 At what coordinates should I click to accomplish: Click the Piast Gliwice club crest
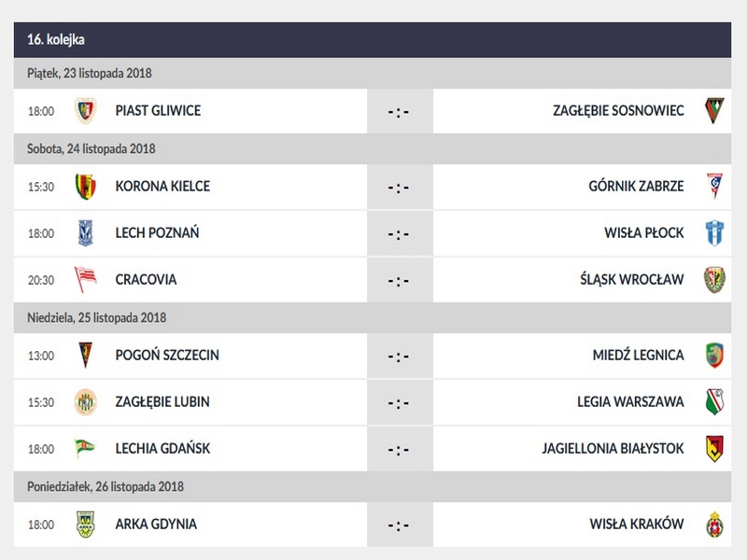click(86, 110)
